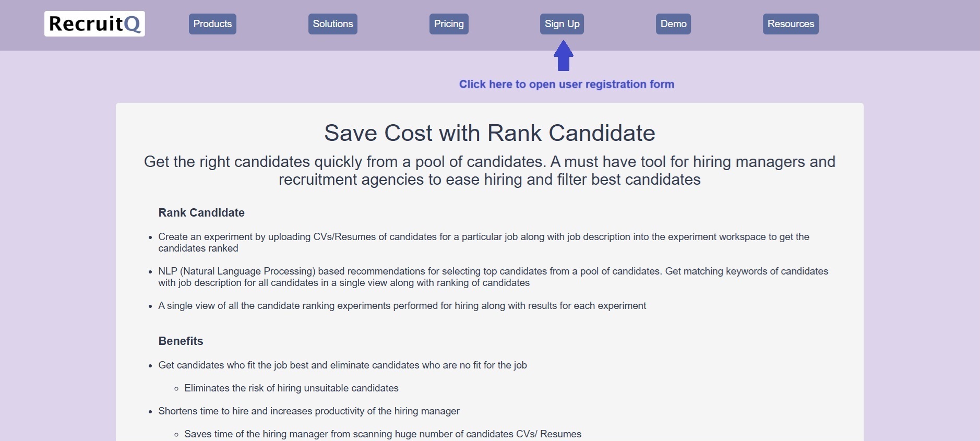
Task: Click the blue upward arrow icon
Action: pos(563,56)
